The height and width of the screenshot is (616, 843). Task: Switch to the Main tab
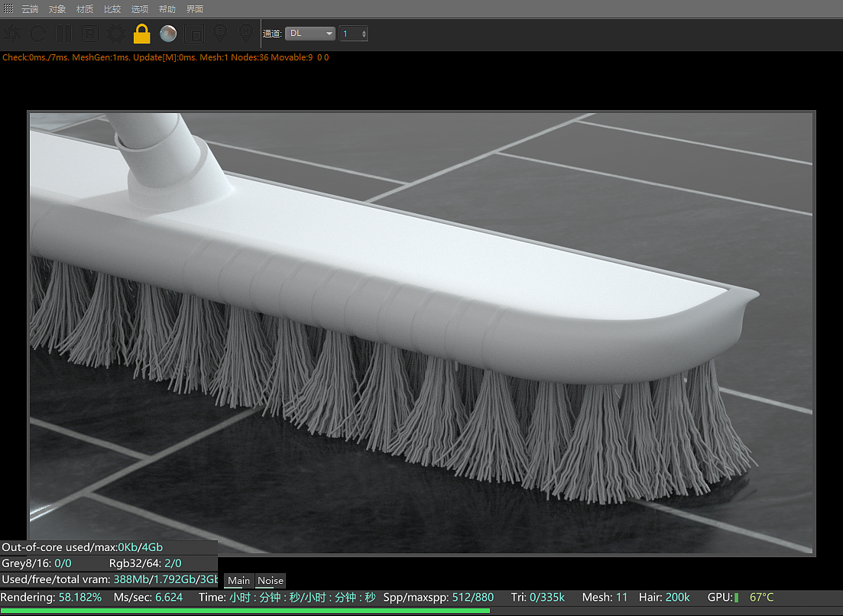[x=238, y=581]
